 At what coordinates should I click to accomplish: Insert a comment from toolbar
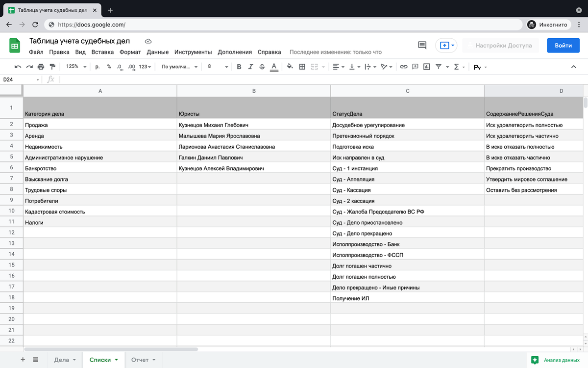click(x=415, y=67)
